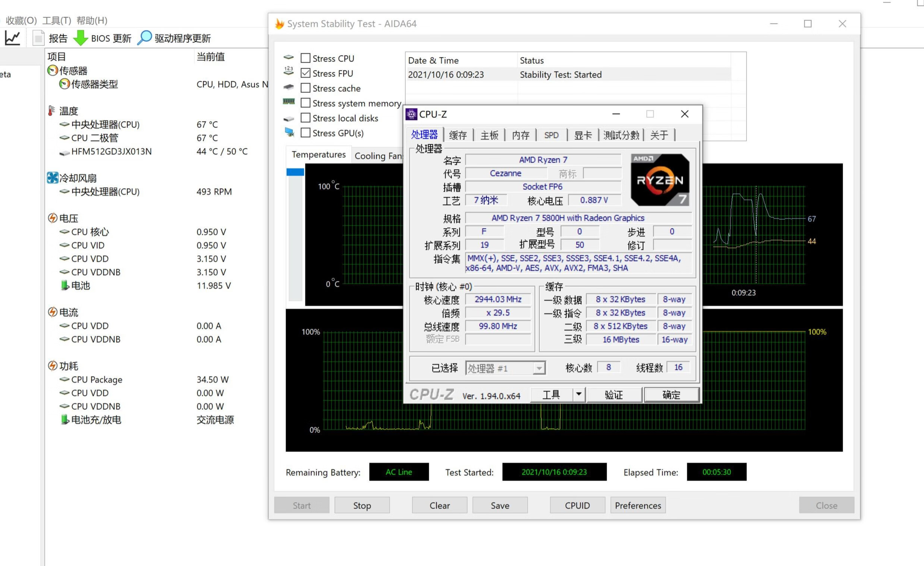This screenshot has height=566, width=924.
Task: Switch to the 关于 tab in CPU-Z
Action: [x=659, y=135]
